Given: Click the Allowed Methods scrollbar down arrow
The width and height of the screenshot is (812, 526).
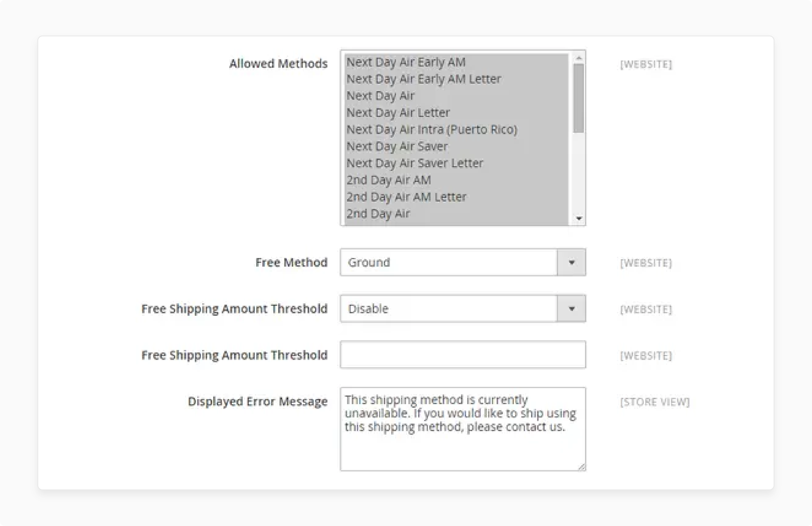Looking at the screenshot, I should coord(579,218).
